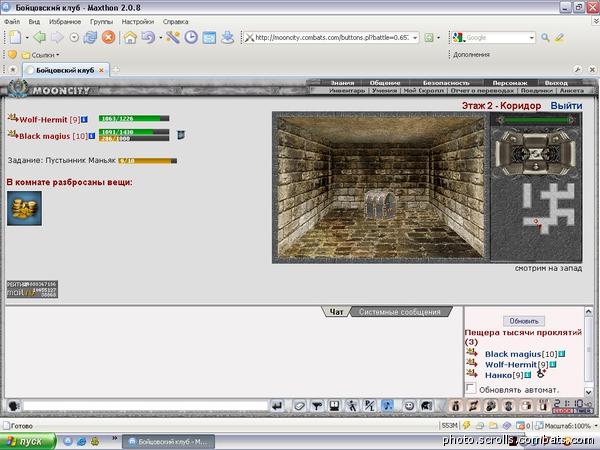600x450 pixels.
Task: Click the Windows пуск Start button
Action: 27,442
